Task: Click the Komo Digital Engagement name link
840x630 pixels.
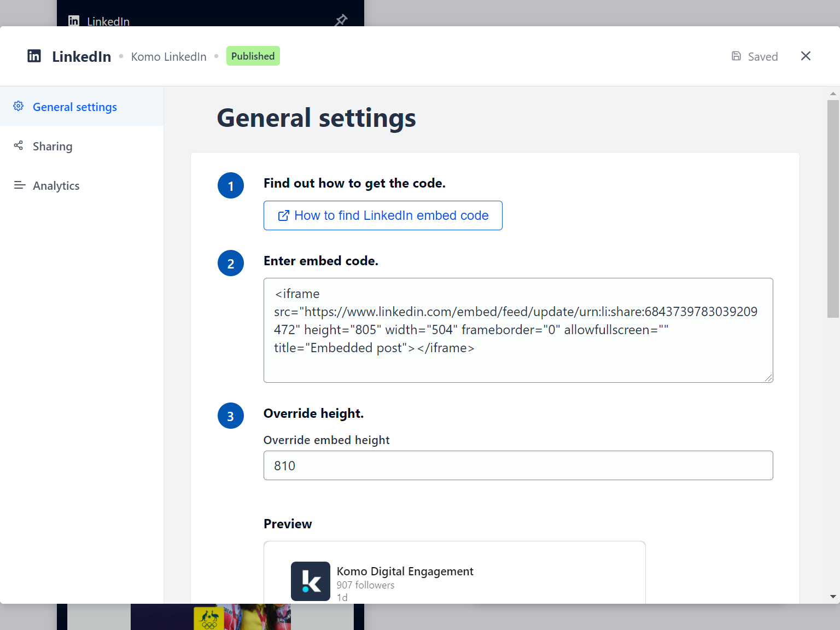Action: pos(405,571)
